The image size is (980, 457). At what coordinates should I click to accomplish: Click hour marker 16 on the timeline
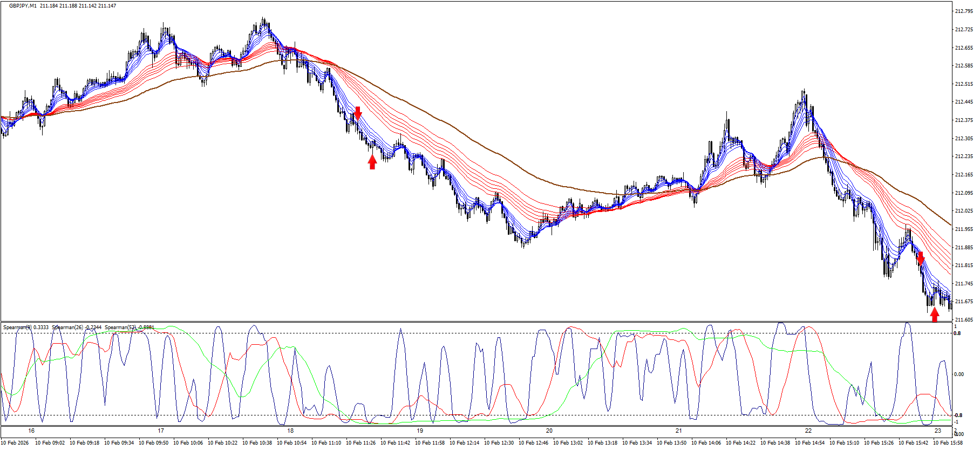point(31,431)
